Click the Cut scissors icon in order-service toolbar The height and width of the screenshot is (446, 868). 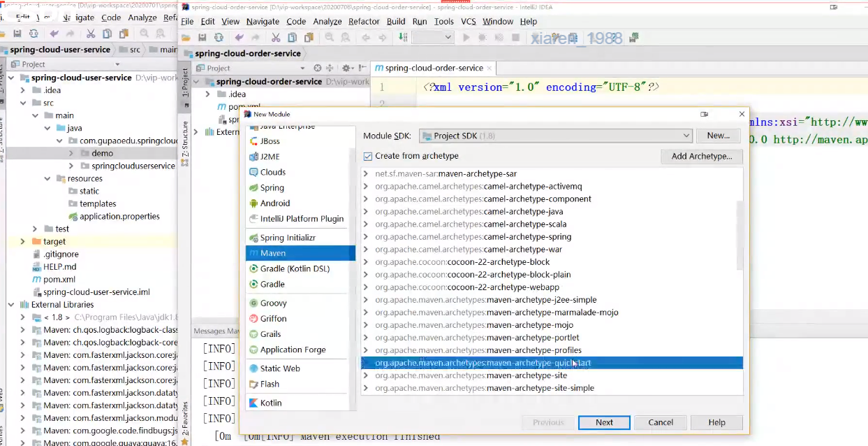(276, 38)
